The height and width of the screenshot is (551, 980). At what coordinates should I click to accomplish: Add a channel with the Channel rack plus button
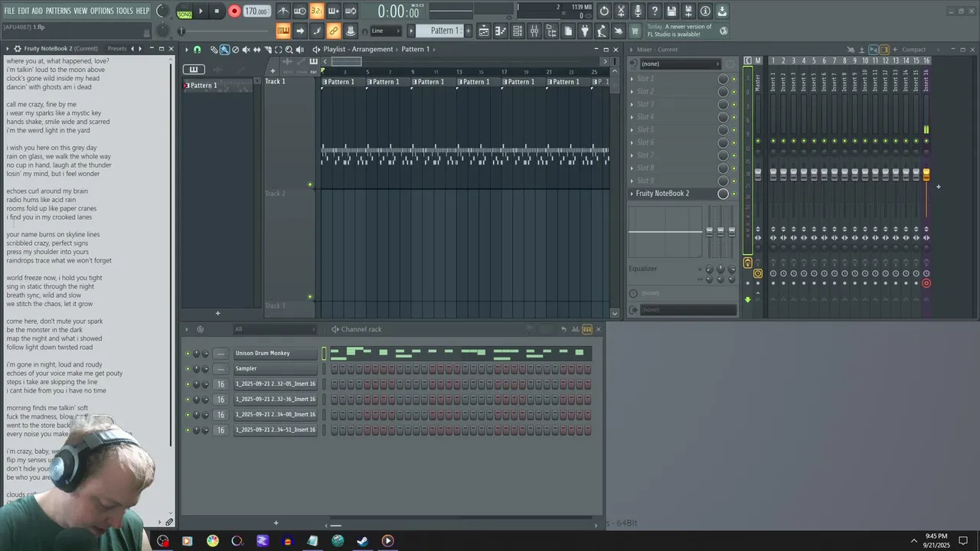click(276, 523)
